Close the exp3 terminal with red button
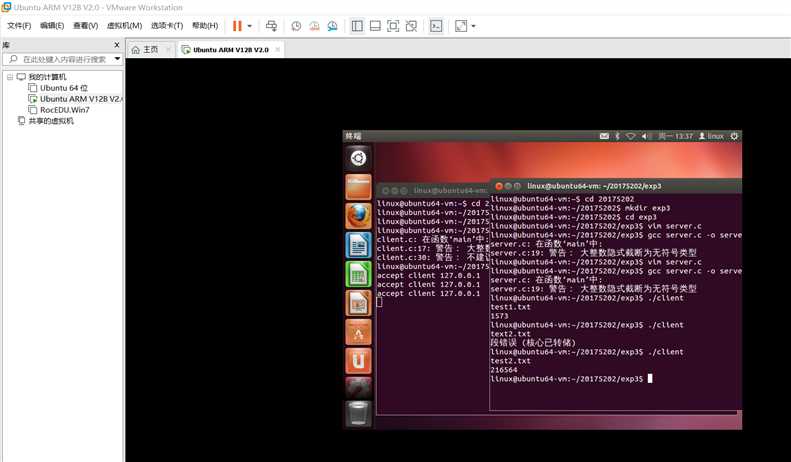The image size is (791, 462). pyautogui.click(x=499, y=186)
